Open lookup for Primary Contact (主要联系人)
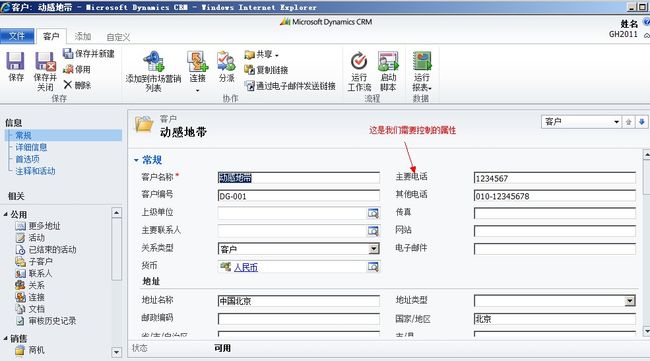This screenshot has height=361, width=650. [x=373, y=231]
